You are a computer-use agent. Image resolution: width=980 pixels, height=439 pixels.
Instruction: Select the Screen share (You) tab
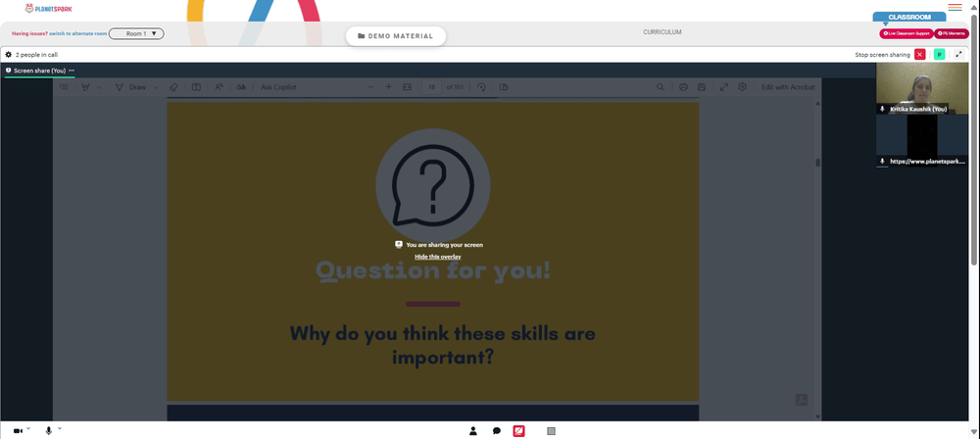[39, 71]
